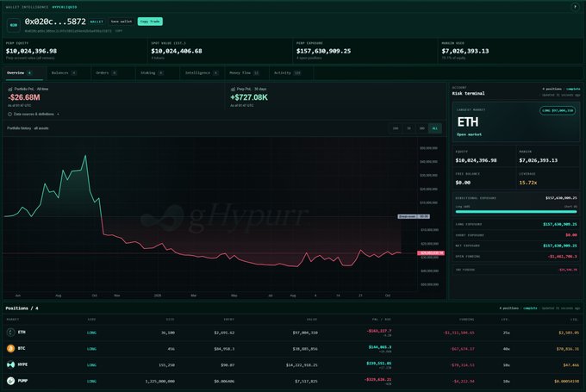Click the HYPERLIQUID label in the top header
The width and height of the screenshot is (586, 392).
(65, 7)
